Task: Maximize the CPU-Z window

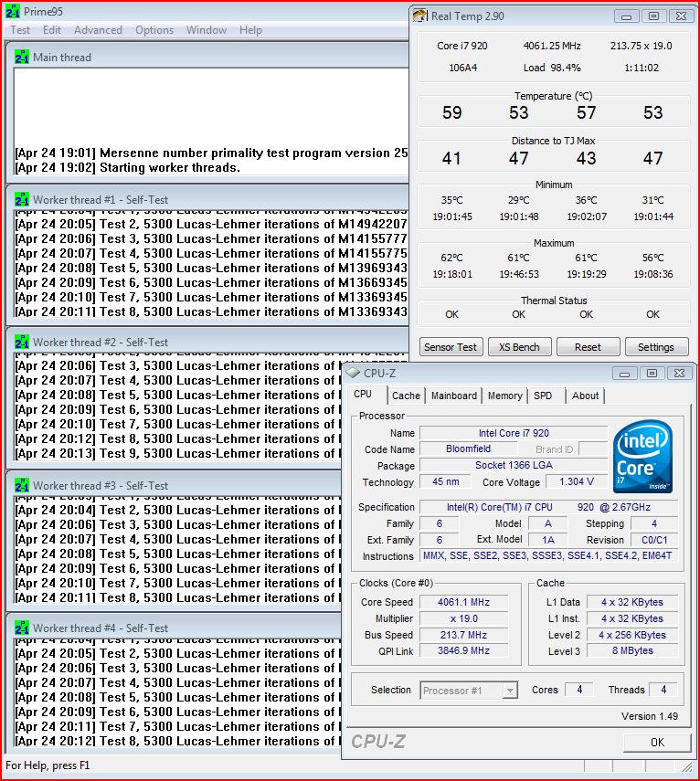Action: (652, 374)
